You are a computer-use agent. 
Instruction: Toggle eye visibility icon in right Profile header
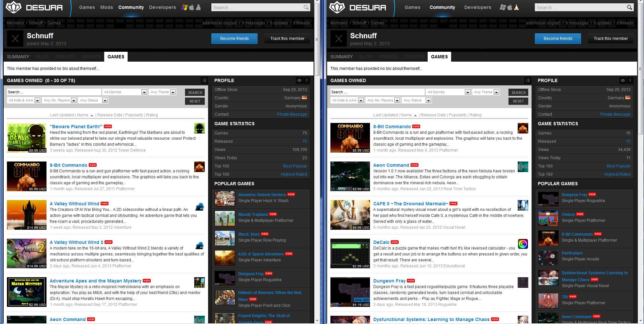[x=623, y=80]
